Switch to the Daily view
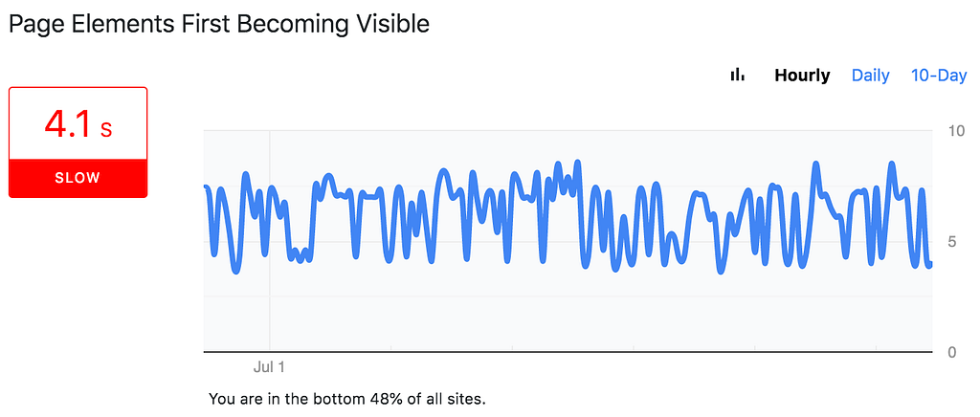 pos(871,76)
